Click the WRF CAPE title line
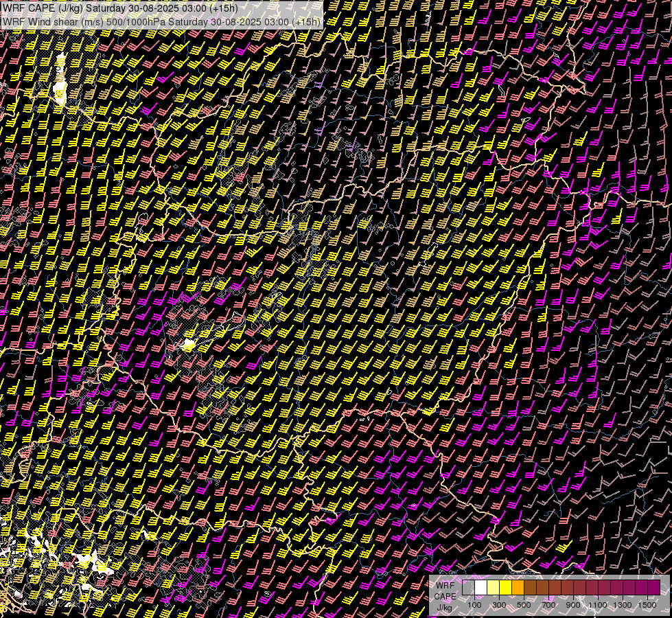 tap(120, 8)
